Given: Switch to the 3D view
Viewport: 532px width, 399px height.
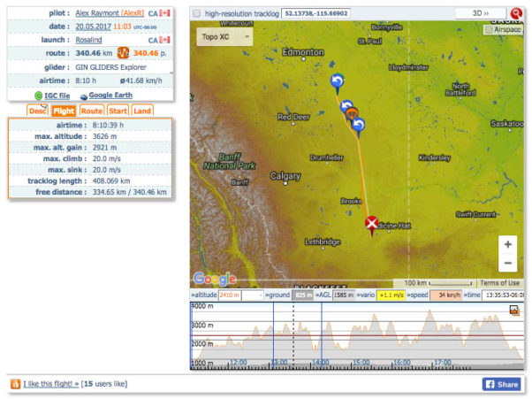Looking at the screenshot, I should click(481, 13).
